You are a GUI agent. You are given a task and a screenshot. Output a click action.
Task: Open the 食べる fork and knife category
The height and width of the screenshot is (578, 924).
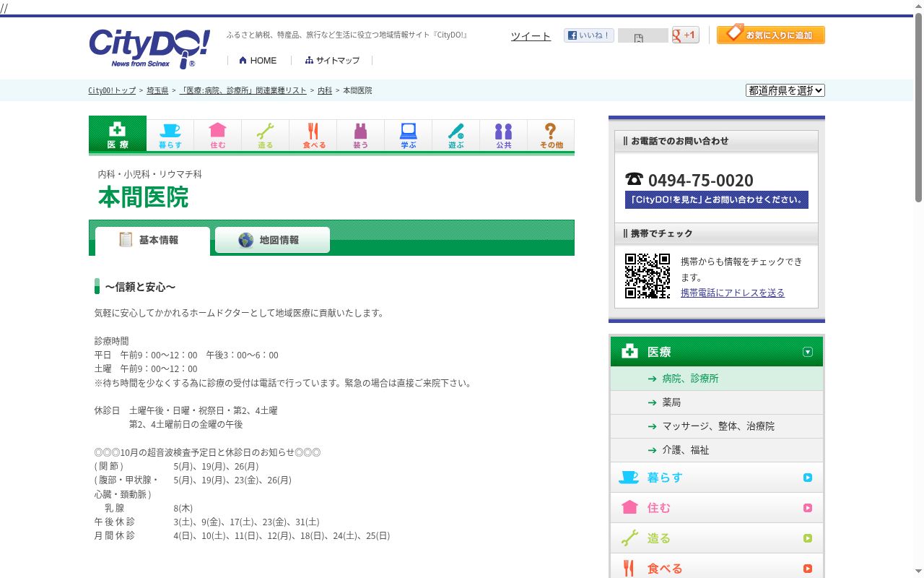[x=313, y=136]
